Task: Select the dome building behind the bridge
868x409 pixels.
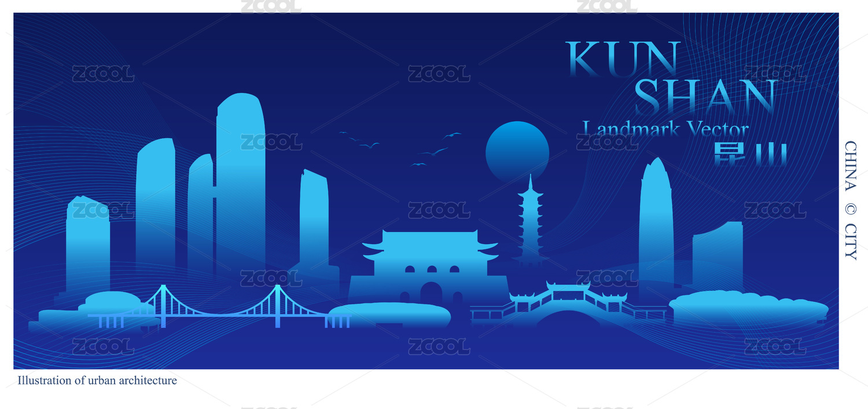Action: tap(113, 301)
